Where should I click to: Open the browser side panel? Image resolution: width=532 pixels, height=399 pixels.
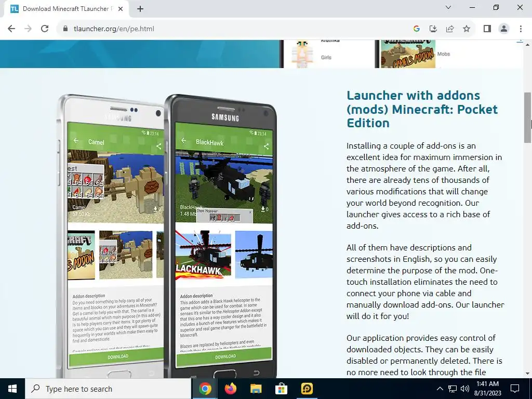[x=487, y=29]
